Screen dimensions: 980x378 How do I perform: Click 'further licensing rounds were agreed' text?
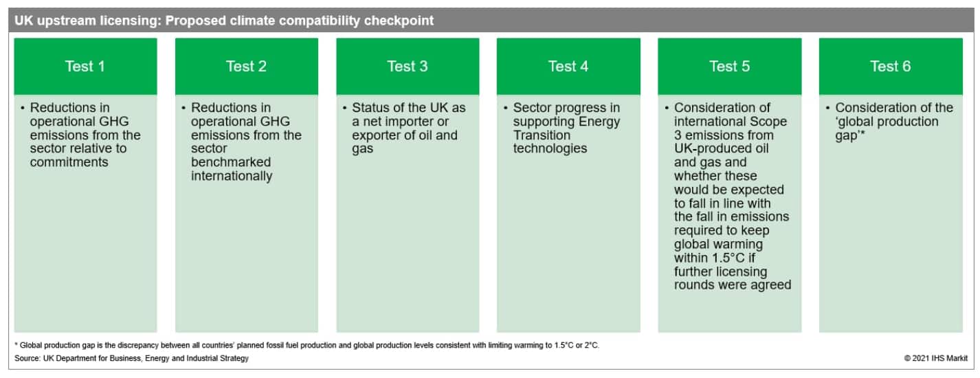(x=732, y=278)
